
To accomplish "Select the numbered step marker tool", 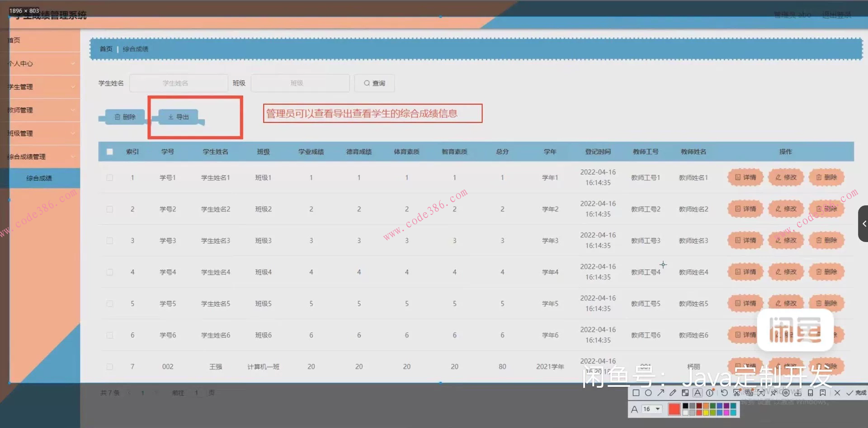I will pos(710,393).
